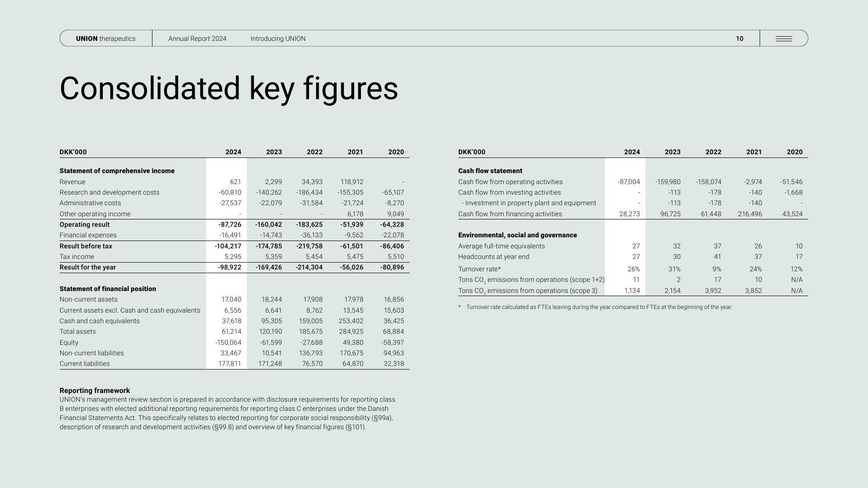Viewport: 868px width, 488px height.
Task: Click the 2024 equity value -150,064
Action: pyautogui.click(x=228, y=342)
